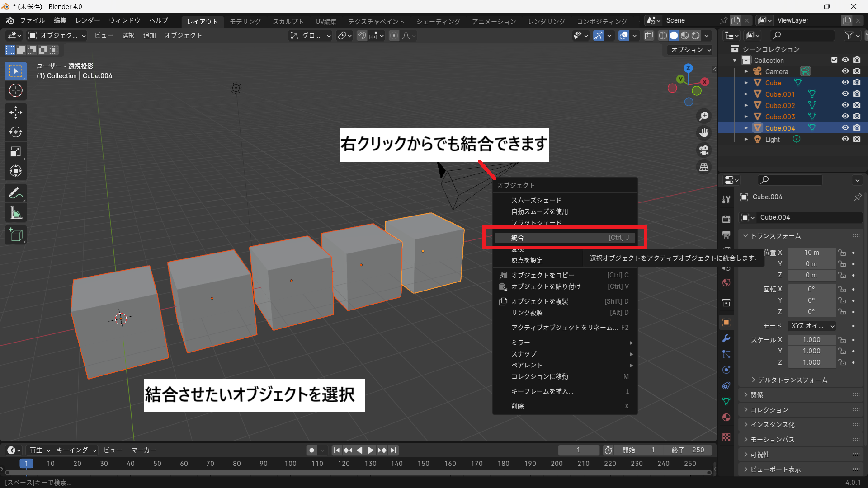Open the Modifiers wrench properties tab
Image resolution: width=868 pixels, height=488 pixels.
[x=726, y=338]
